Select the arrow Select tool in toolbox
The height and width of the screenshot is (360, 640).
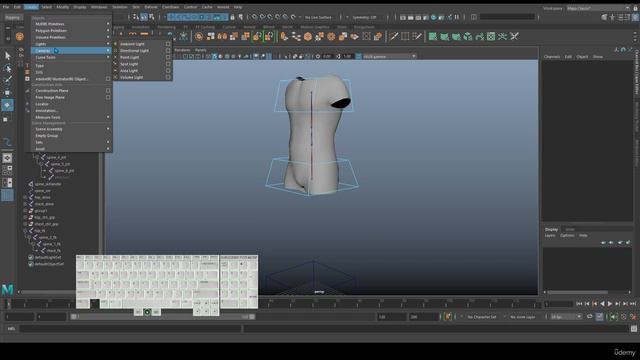pos(7,56)
